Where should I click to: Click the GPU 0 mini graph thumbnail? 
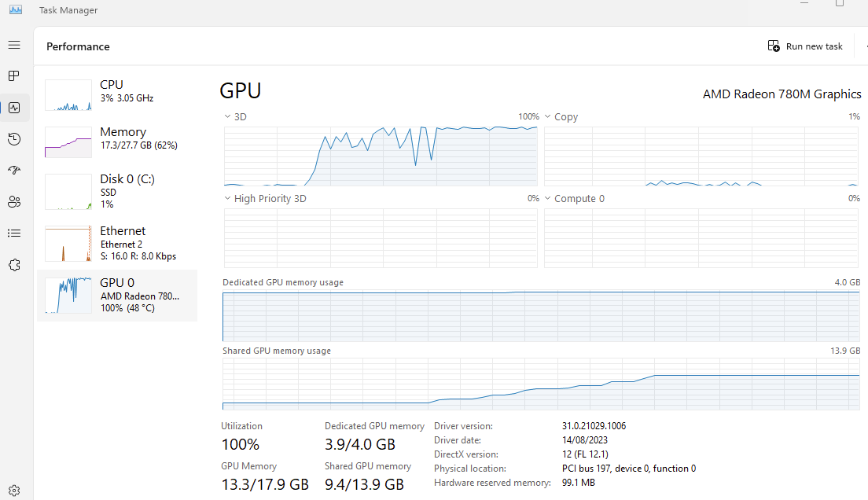68,295
